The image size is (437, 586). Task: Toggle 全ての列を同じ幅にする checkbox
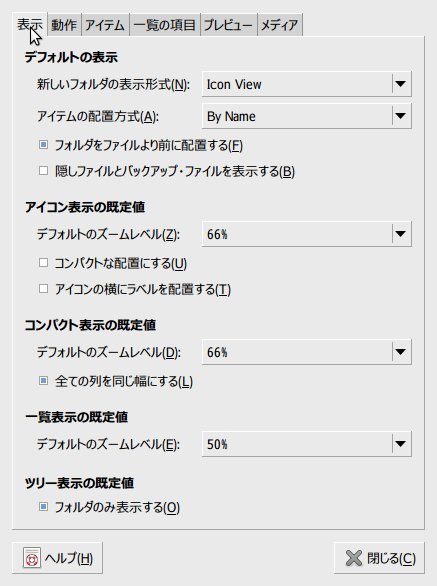[43, 381]
